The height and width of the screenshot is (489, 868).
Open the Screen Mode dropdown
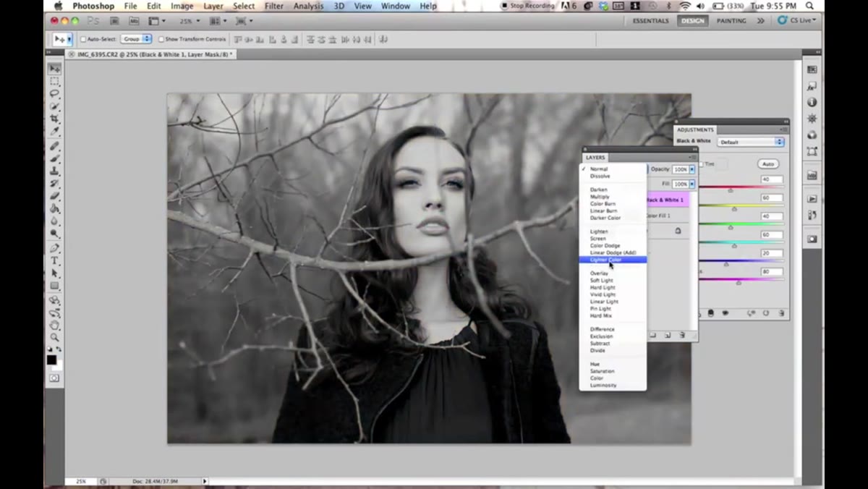click(x=244, y=21)
